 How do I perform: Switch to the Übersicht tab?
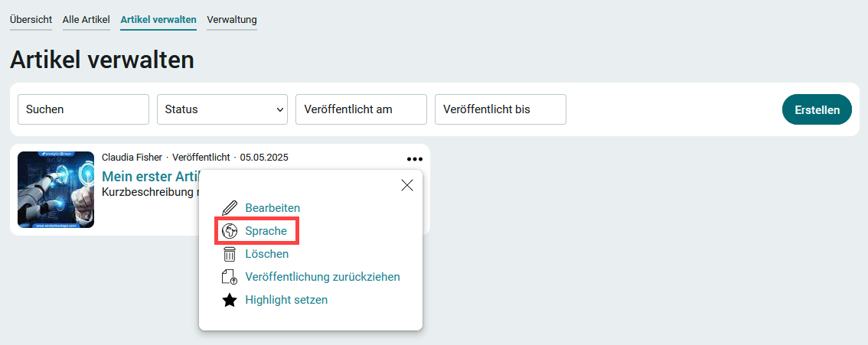click(31, 20)
